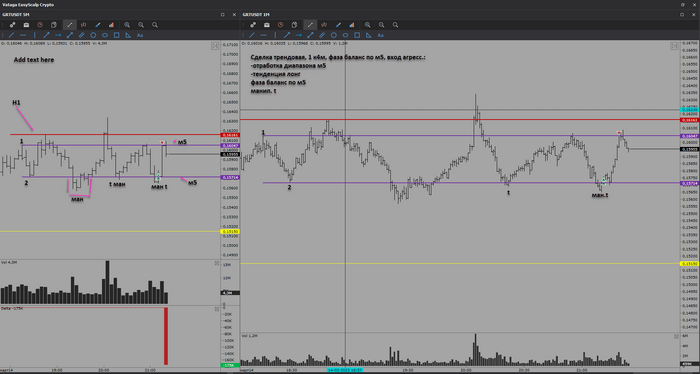Select the ellipse tool in 5M chart

pos(105,35)
